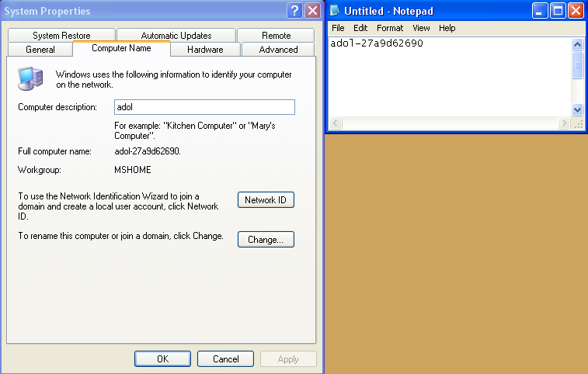Click the 'To rename this computer' text

pyautogui.click(x=120, y=236)
